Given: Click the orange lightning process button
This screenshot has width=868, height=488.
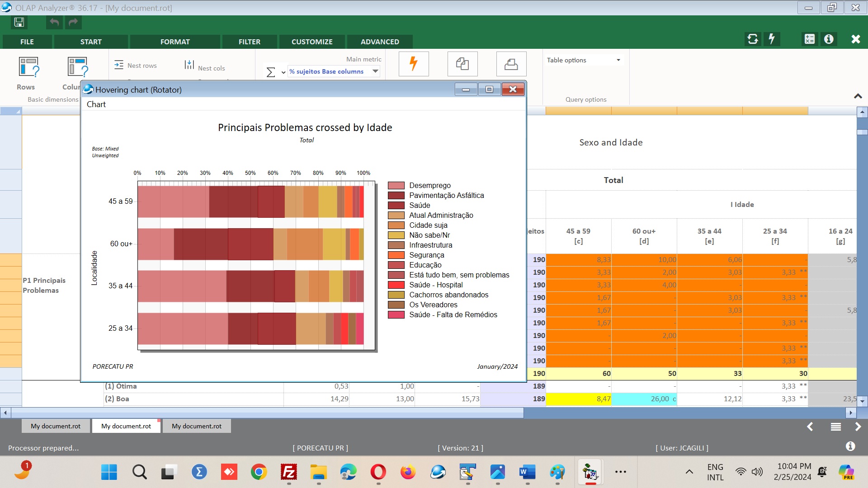Looking at the screenshot, I should [413, 64].
